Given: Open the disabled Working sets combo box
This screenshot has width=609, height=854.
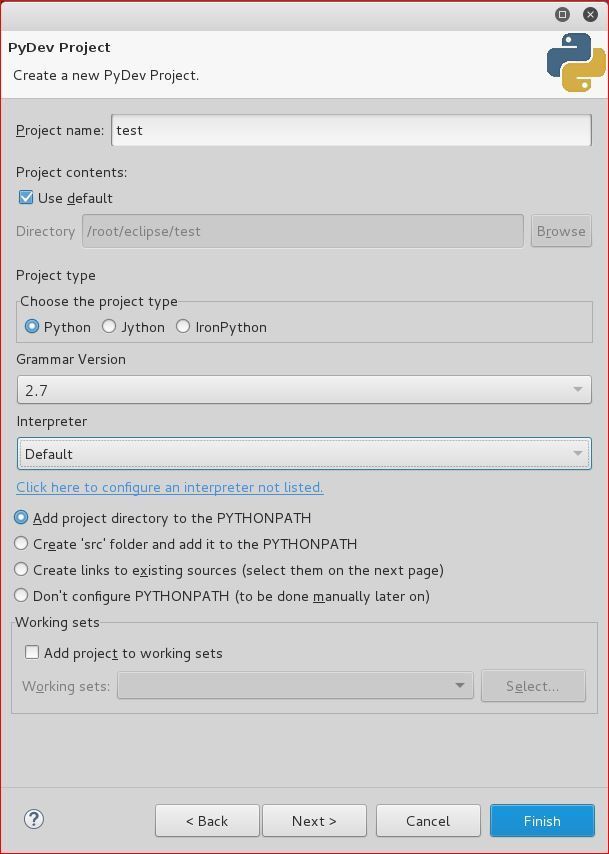Looking at the screenshot, I should 295,686.
